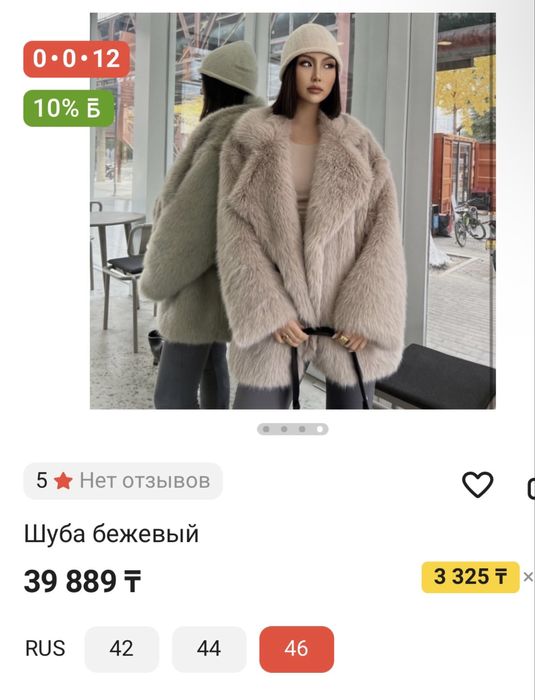Image resolution: width=535 pixels, height=700 pixels.
Task: Select size 42
Action: point(121,649)
